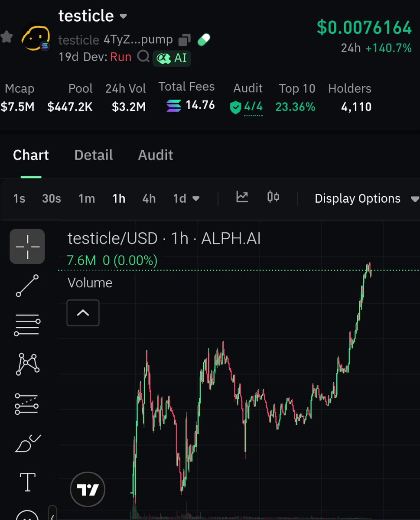The height and width of the screenshot is (520, 420).
Task: Click the 24h Vol $3.2M stat
Action: 126,97
